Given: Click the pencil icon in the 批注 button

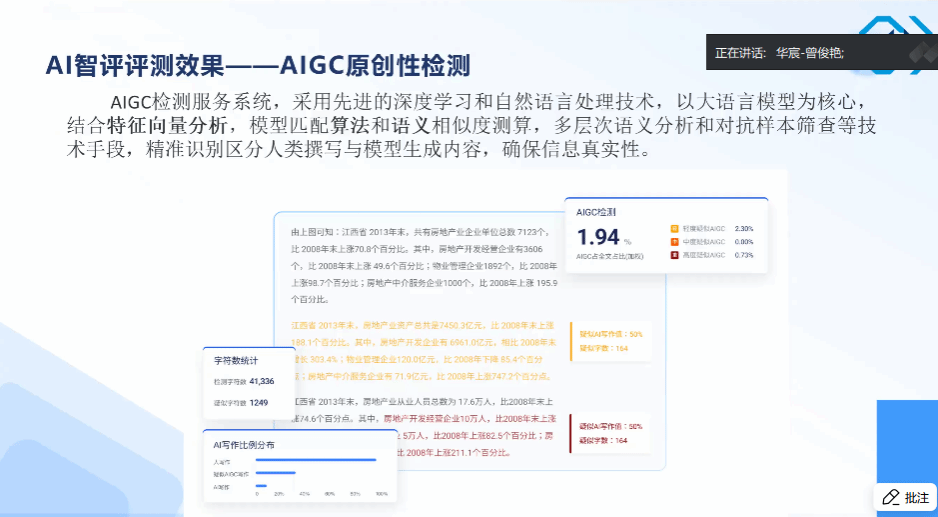Looking at the screenshot, I should 890,497.
